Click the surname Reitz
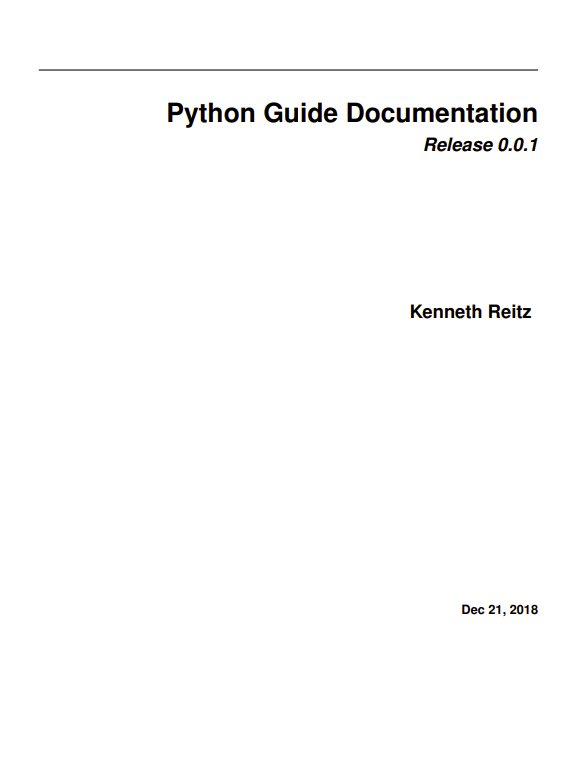Screen dimensions: 580x767 click(510, 312)
